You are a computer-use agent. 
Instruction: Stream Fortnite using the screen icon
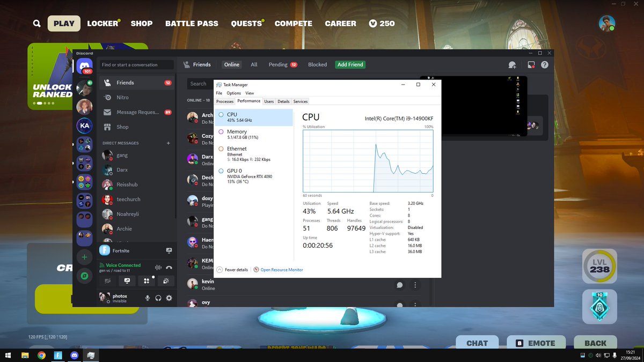pos(169,250)
